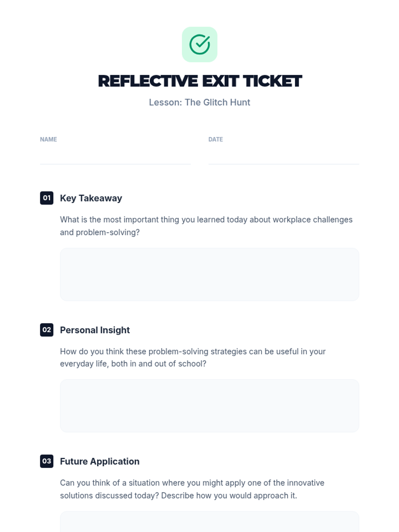
Task: Click the Personal Insight heading
Action: click(95, 330)
